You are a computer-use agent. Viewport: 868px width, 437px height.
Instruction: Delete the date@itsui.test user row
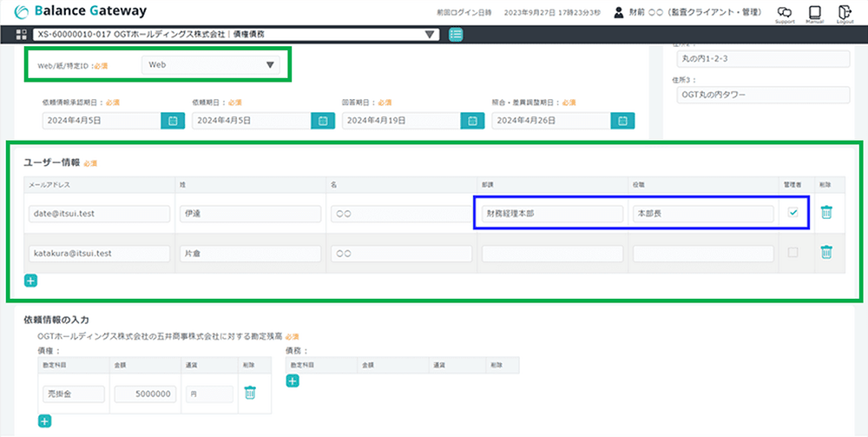[826, 213]
